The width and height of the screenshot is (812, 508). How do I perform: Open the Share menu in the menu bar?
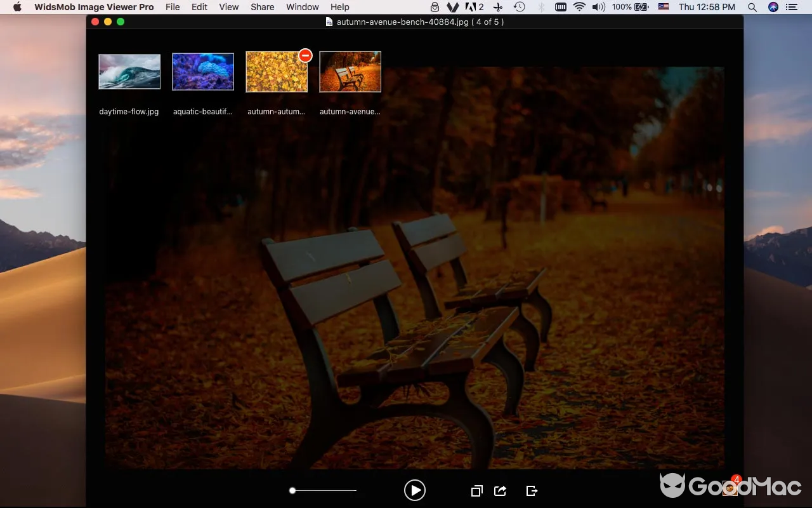click(262, 7)
